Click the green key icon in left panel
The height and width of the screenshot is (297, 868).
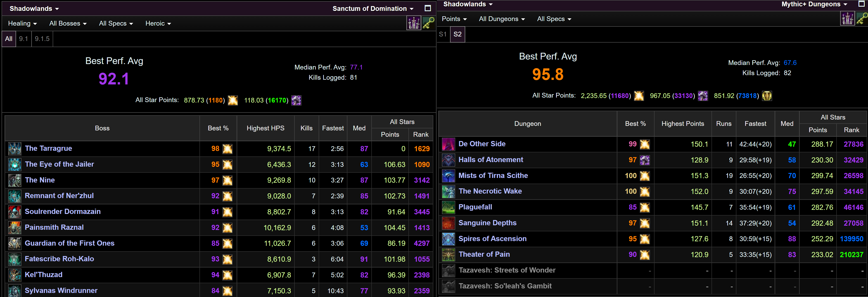coord(428,23)
